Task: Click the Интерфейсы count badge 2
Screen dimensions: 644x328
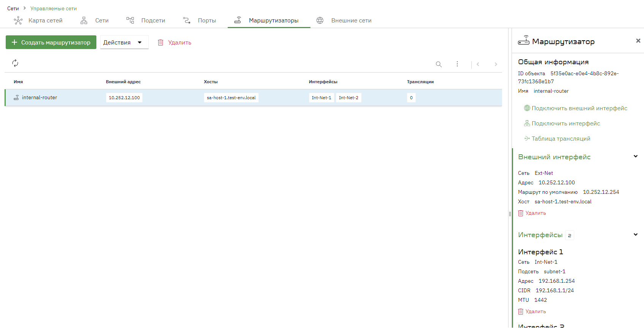Action: [570, 236]
